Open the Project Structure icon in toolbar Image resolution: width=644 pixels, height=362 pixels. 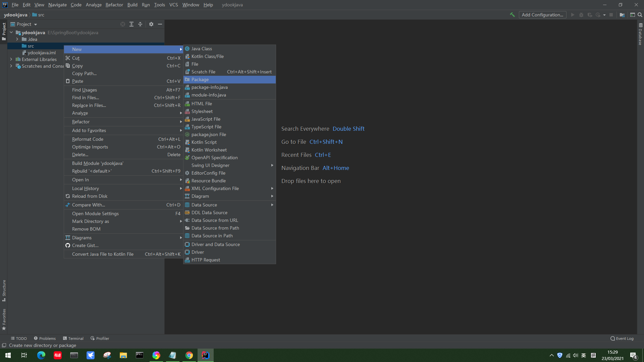622,15
